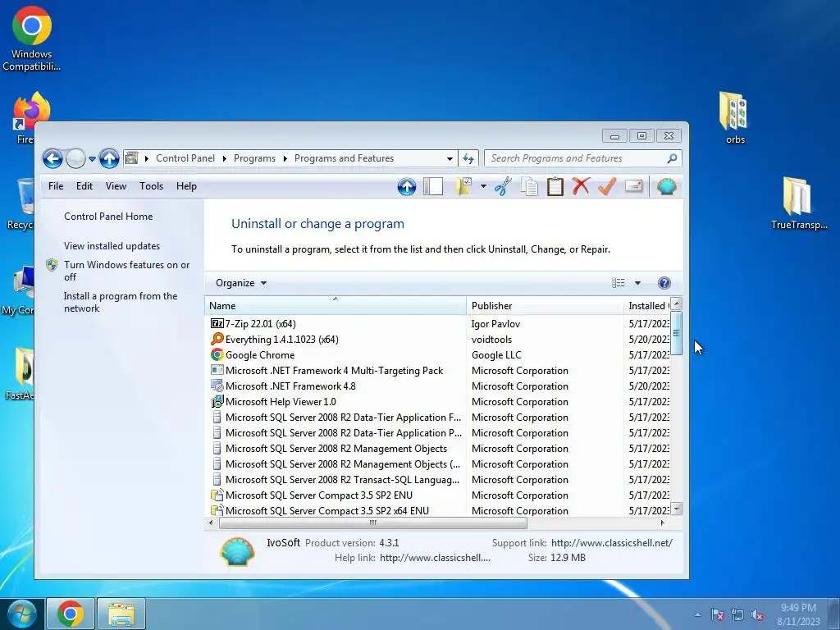The image size is (840, 630).
Task: Open the Help menu
Action: click(186, 186)
